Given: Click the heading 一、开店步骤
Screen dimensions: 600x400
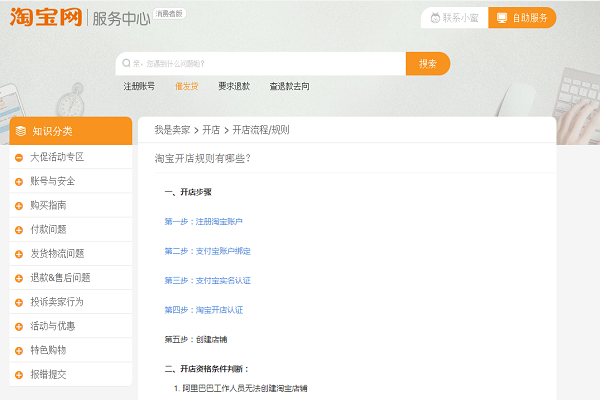Looking at the screenshot, I should (x=188, y=192).
